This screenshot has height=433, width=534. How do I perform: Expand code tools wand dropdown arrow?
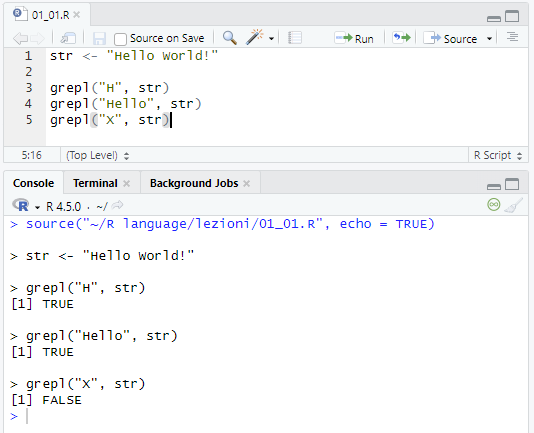coord(271,38)
